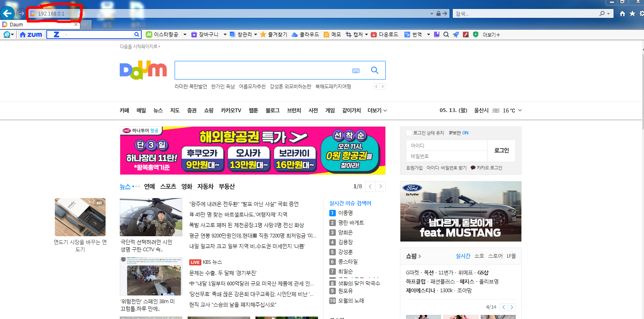The image size is (644, 319).
Task: Open 메모 note toolbar item
Action: pyautogui.click(x=332, y=34)
